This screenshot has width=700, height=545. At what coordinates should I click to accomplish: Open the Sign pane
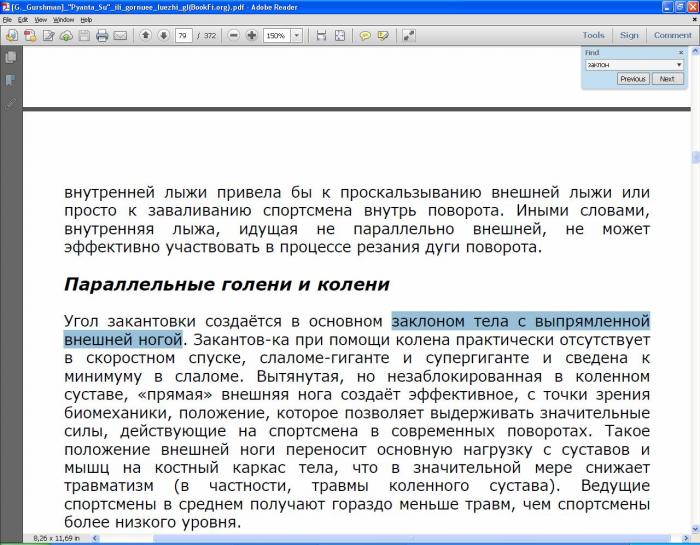pos(629,35)
